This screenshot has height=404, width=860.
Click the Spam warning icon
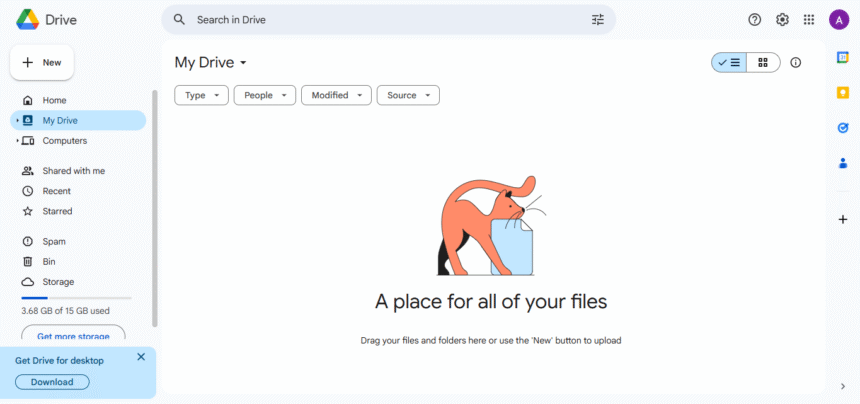[27, 242]
